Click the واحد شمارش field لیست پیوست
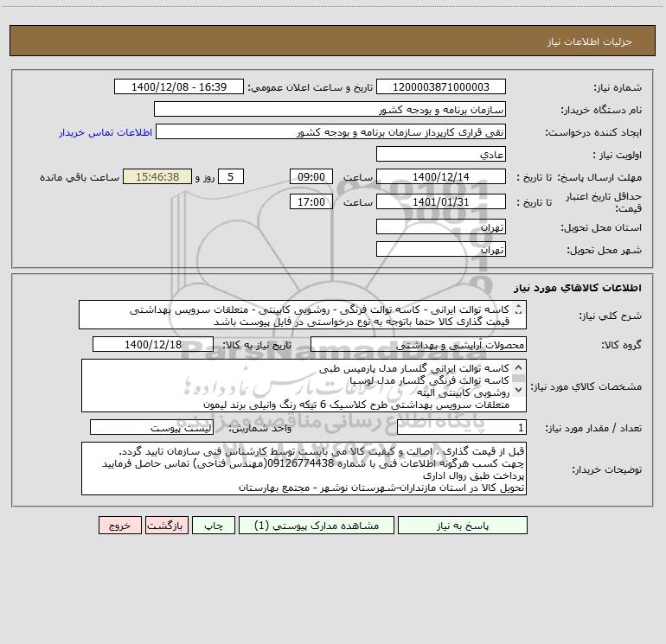 tap(151, 427)
